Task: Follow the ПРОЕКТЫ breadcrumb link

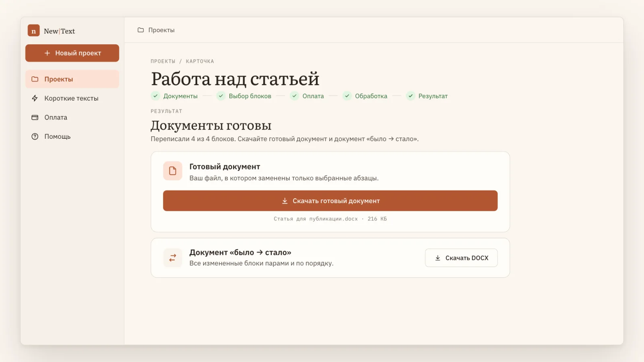Action: click(163, 62)
